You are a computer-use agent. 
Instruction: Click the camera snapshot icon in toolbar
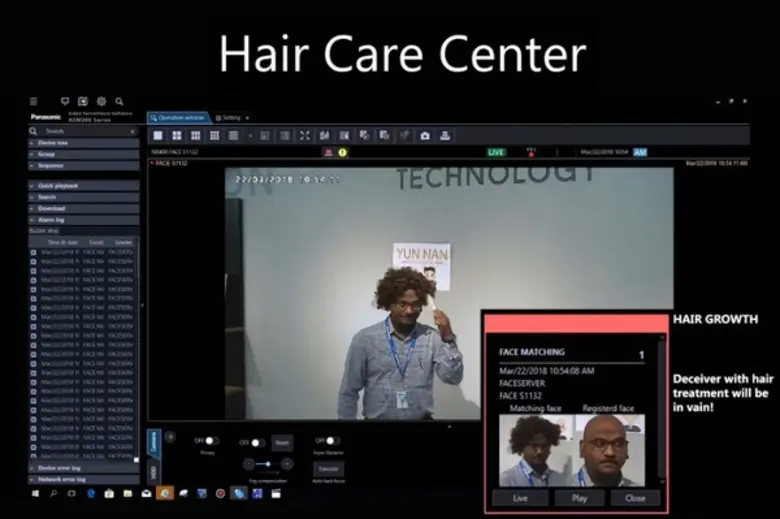pyautogui.click(x=425, y=135)
